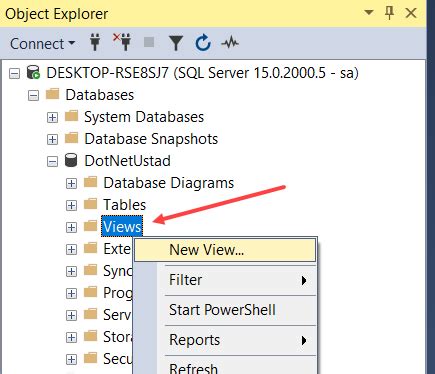Expand the Database Diagrams node
The height and width of the screenshot is (374, 435).
pos(71,183)
